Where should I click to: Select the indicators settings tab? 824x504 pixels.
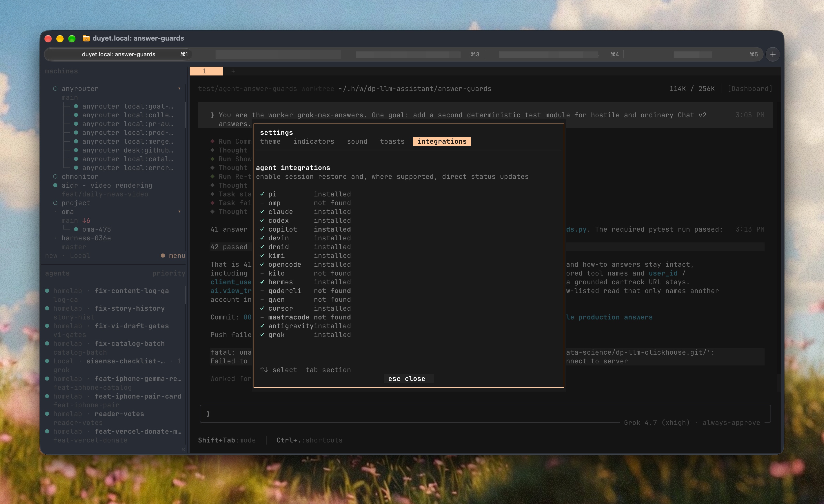click(x=314, y=141)
